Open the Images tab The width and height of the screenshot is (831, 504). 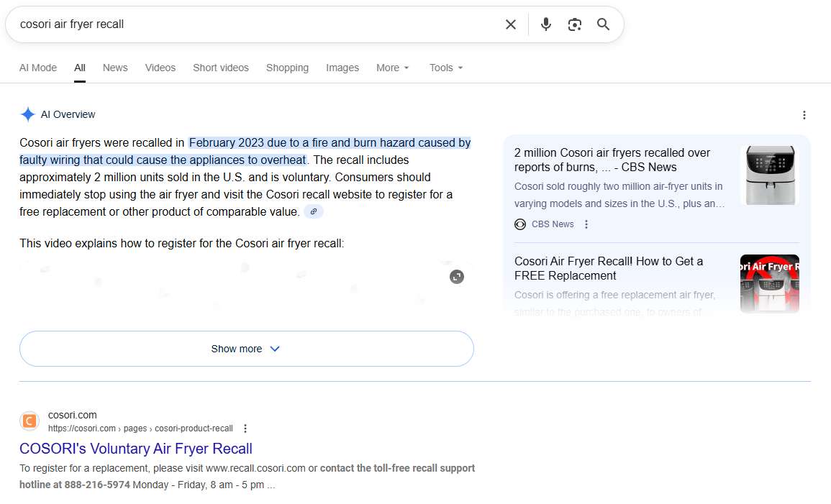coord(342,68)
